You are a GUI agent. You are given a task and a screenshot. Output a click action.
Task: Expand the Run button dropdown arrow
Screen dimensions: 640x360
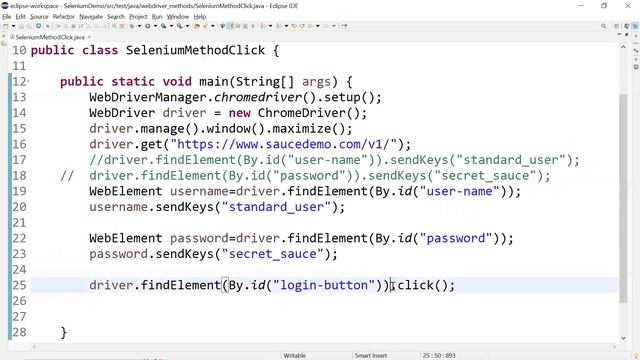(x=155, y=26)
